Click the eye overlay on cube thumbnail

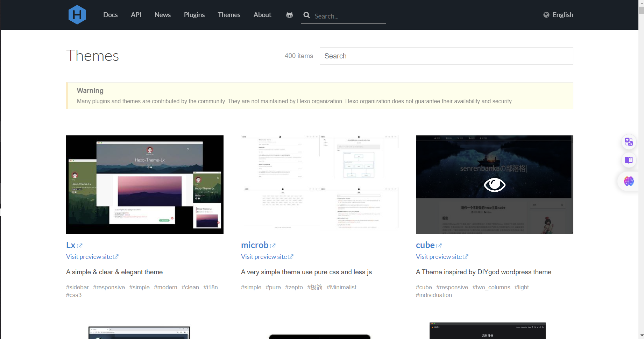[x=494, y=185]
